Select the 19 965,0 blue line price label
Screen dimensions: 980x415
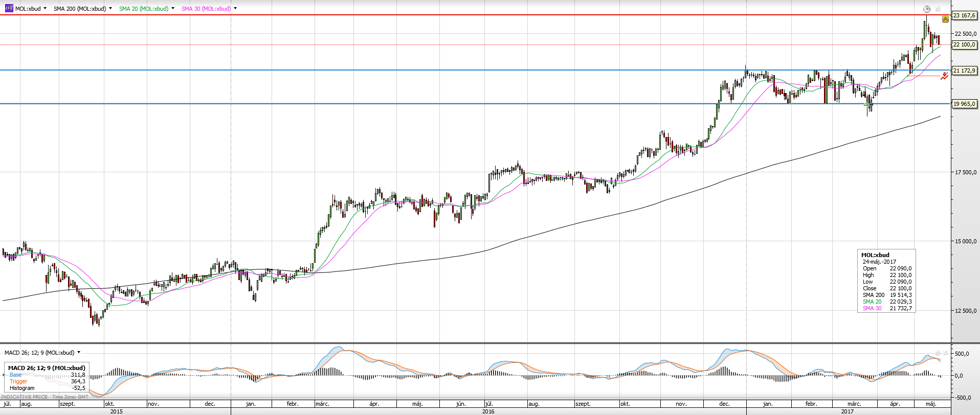964,104
